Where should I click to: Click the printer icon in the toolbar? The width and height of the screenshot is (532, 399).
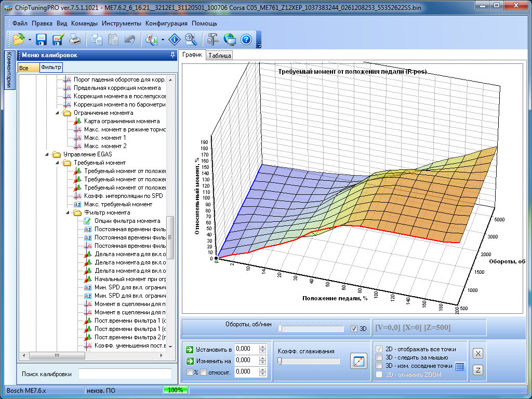[x=75, y=39]
